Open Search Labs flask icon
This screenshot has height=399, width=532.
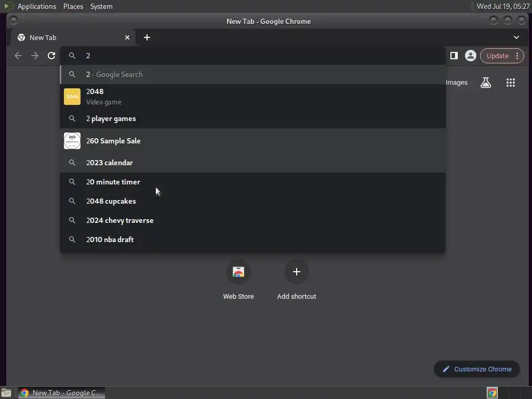click(x=486, y=83)
